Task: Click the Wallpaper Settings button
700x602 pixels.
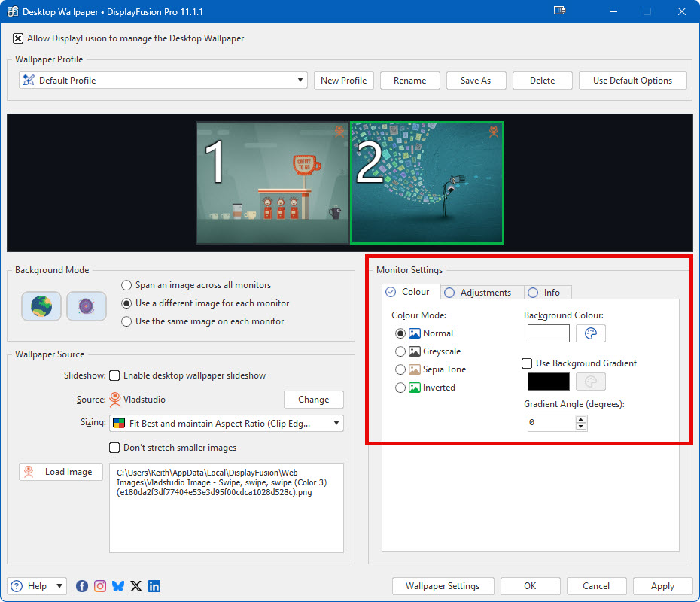Action: coord(443,586)
